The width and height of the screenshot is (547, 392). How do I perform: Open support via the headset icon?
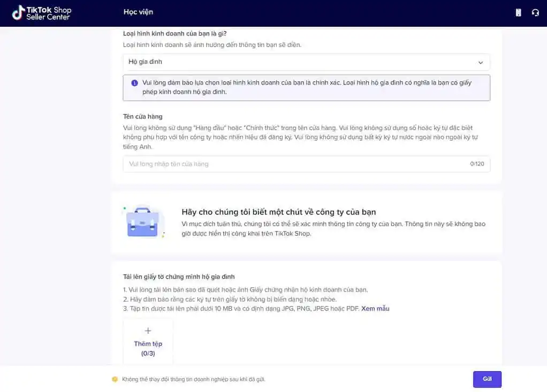click(x=535, y=12)
